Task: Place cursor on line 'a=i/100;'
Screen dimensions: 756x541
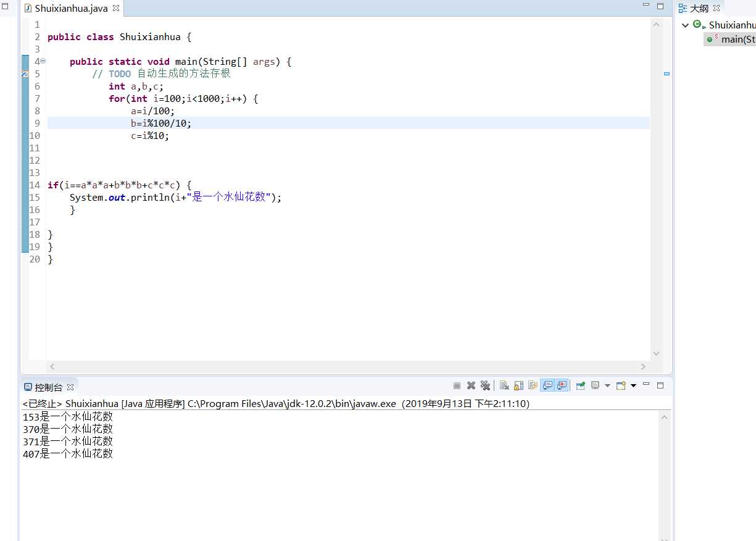Action: tap(152, 111)
